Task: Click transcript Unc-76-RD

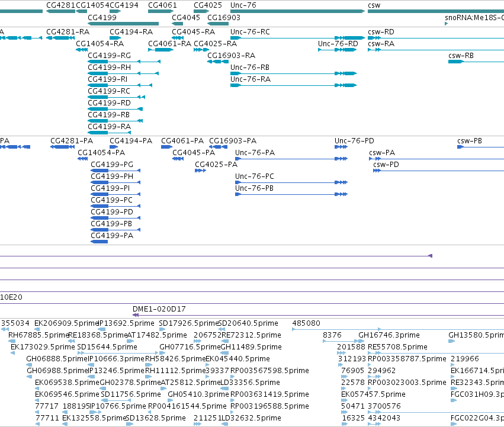Action: click(x=338, y=50)
